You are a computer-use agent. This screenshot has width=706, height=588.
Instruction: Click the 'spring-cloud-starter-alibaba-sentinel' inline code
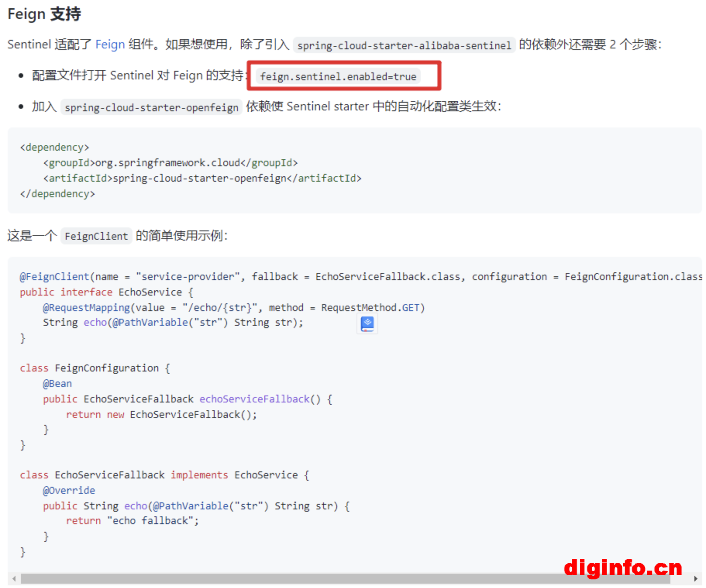coord(404,45)
